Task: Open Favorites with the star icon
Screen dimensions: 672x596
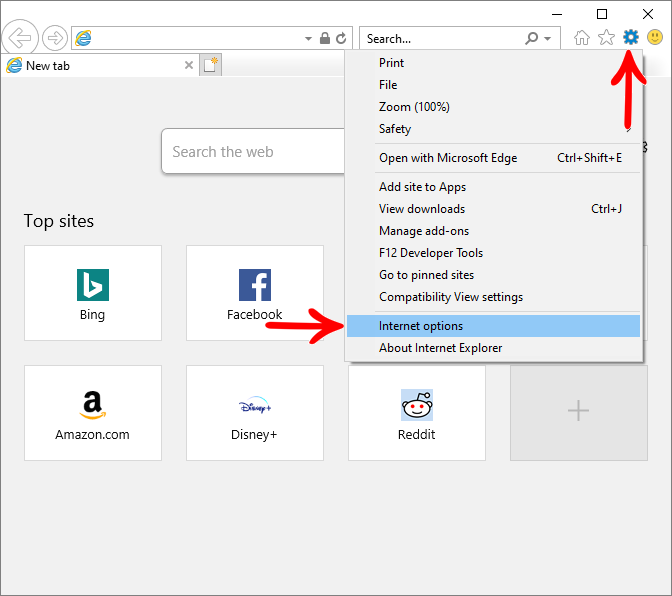Action: point(606,37)
